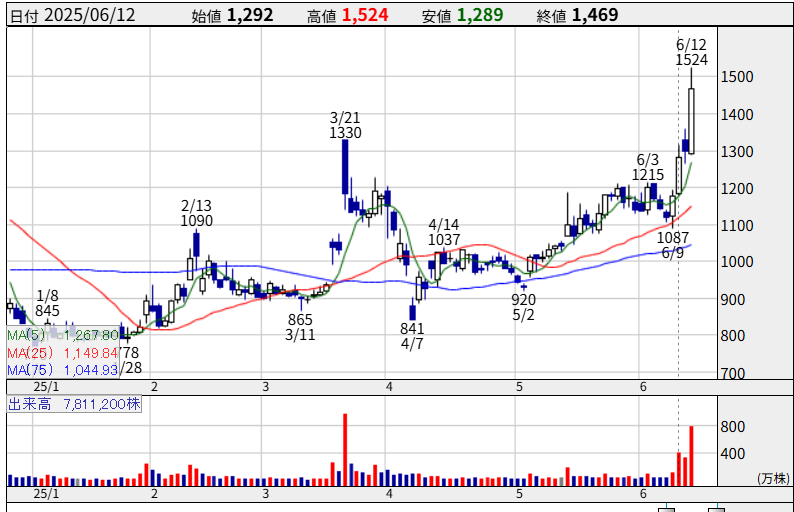Screen dimensions: 794x512
Task: Click the 出来高 7,811,200株 volume label
Action: tap(74, 404)
